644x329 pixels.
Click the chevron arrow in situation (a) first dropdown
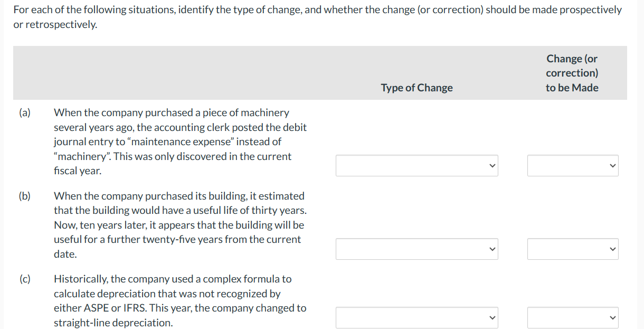491,165
